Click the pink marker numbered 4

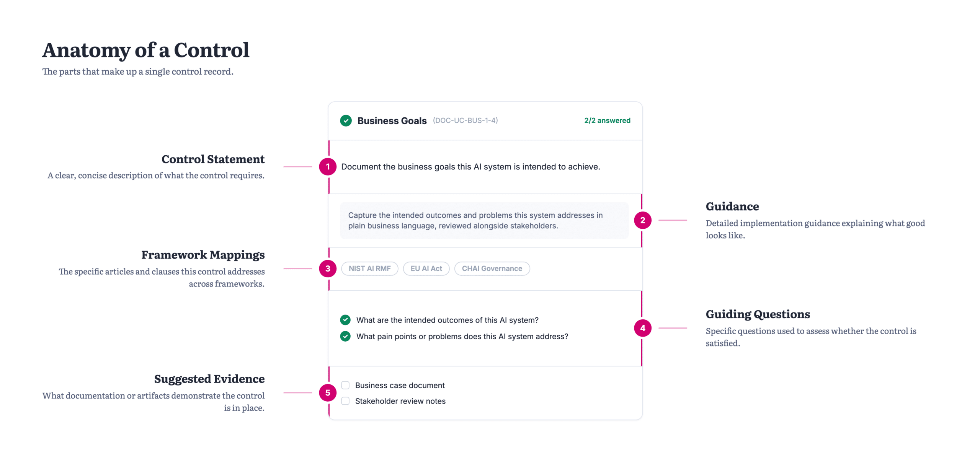click(x=642, y=328)
